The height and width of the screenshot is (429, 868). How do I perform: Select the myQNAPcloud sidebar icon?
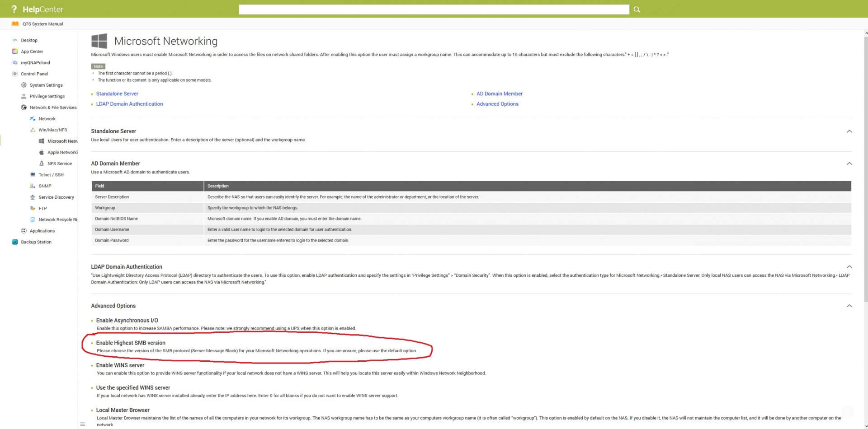(x=15, y=63)
